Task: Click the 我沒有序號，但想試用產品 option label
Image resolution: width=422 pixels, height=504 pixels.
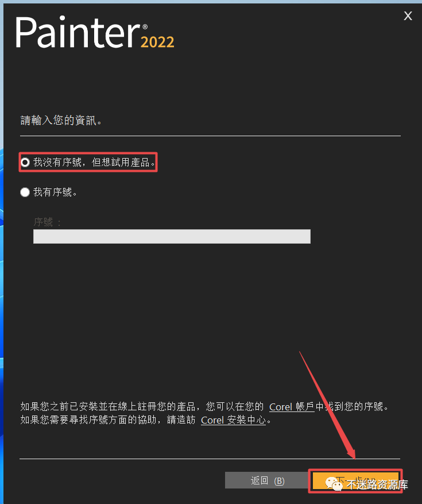Action: coord(94,162)
